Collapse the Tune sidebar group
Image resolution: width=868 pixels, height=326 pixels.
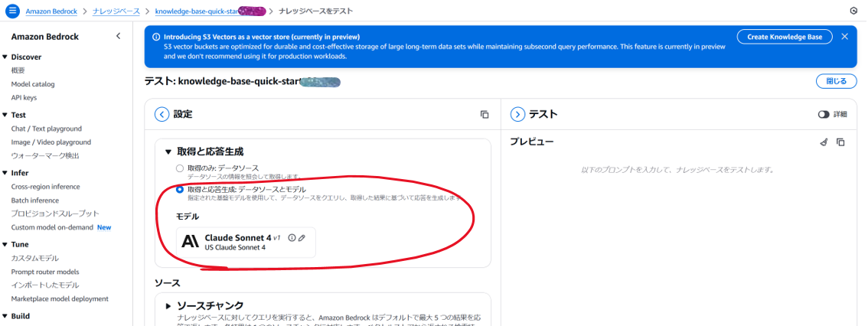click(5, 244)
